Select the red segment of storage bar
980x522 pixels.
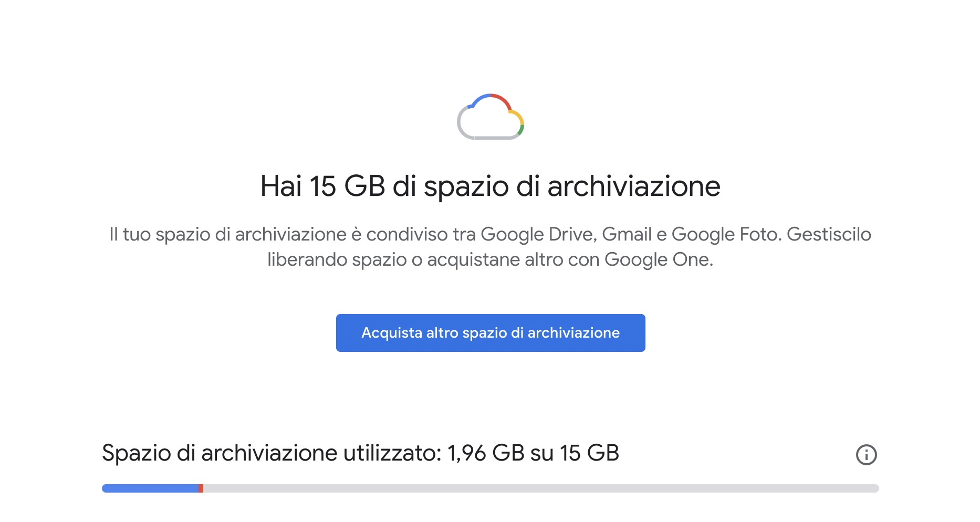click(x=201, y=488)
